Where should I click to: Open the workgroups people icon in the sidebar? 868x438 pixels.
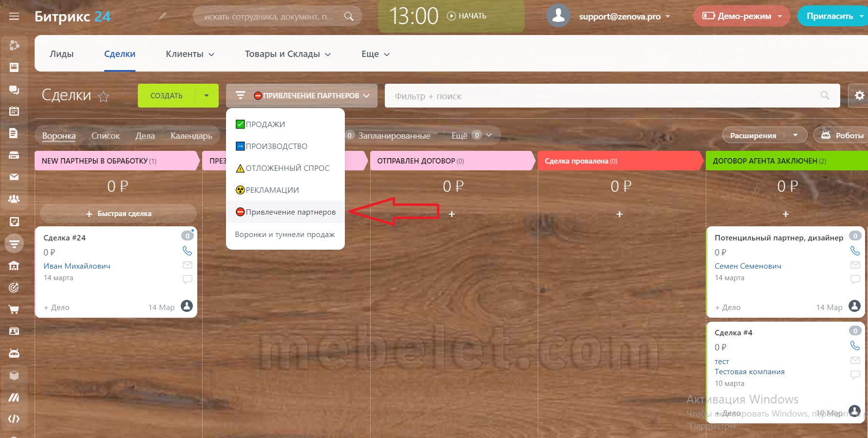tap(14, 199)
